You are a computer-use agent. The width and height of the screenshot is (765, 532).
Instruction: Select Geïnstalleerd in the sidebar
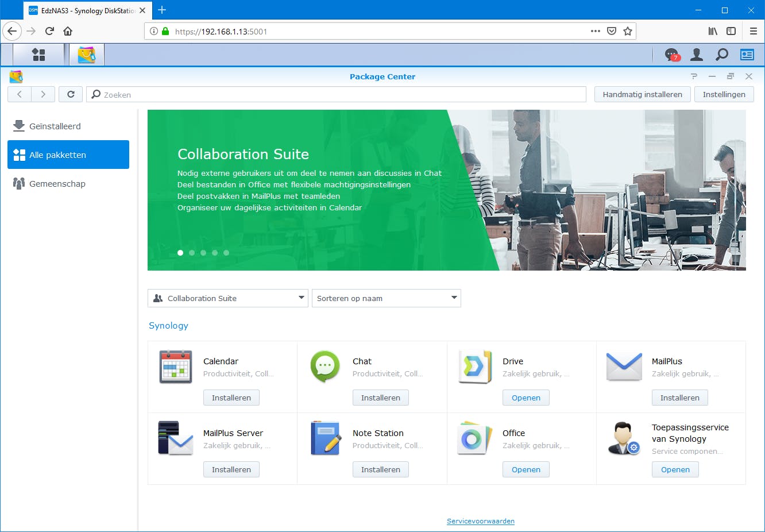pyautogui.click(x=68, y=126)
